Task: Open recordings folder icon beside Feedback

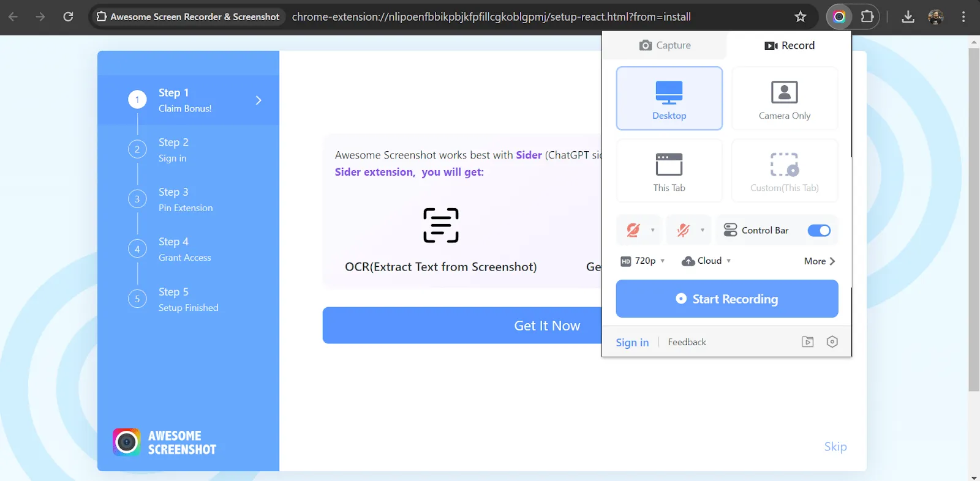Action: coord(807,342)
